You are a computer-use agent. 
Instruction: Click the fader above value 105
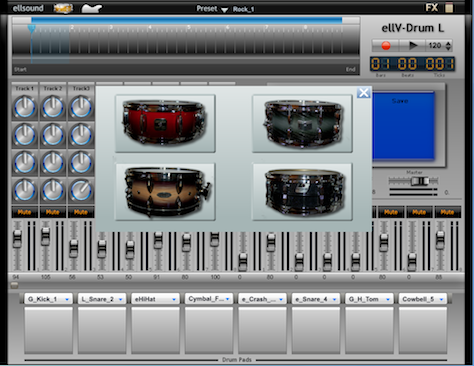coord(45,236)
